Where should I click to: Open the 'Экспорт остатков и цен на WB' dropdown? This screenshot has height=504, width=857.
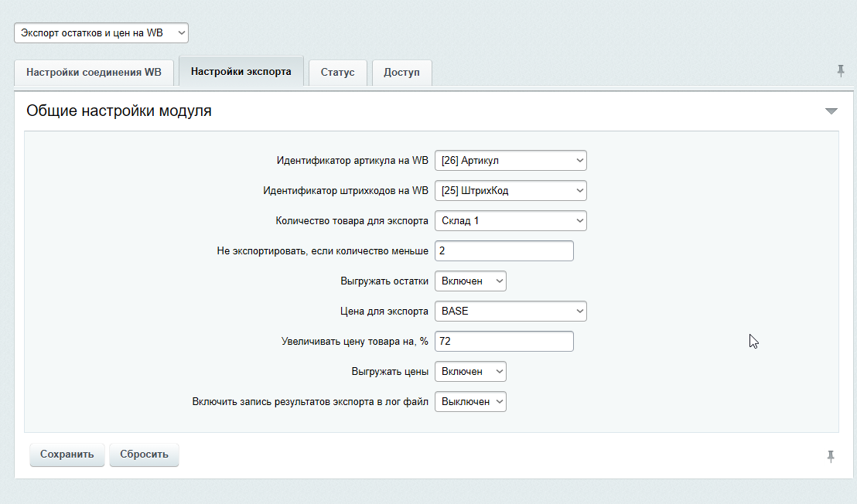(x=101, y=33)
